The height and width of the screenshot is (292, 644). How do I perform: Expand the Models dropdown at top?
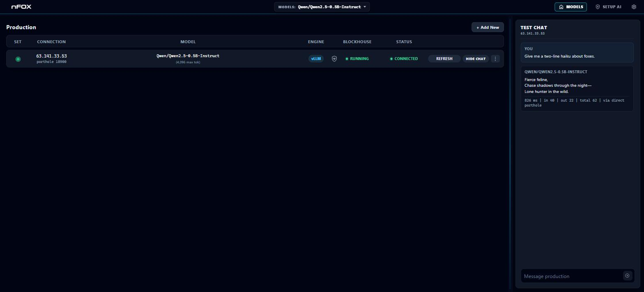pos(322,7)
